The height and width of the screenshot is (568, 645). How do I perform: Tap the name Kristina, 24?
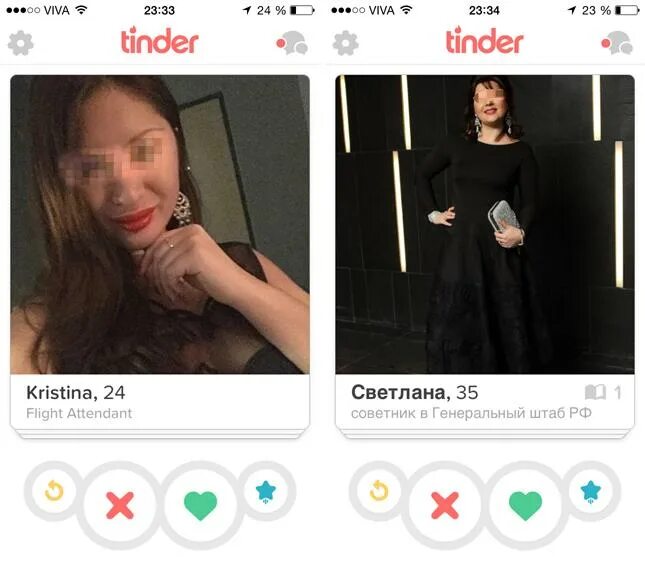(76, 393)
